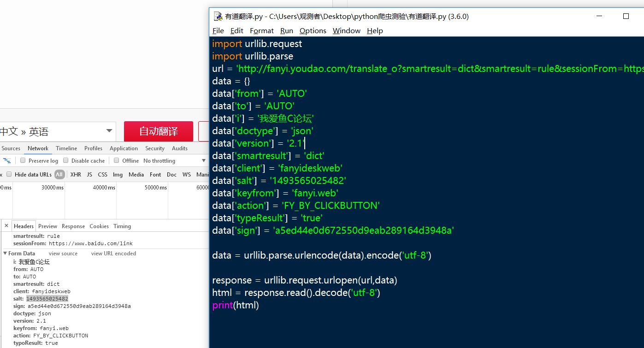This screenshot has width=644, height=348.
Task: Switch to the Response tab
Action: pos(73,226)
